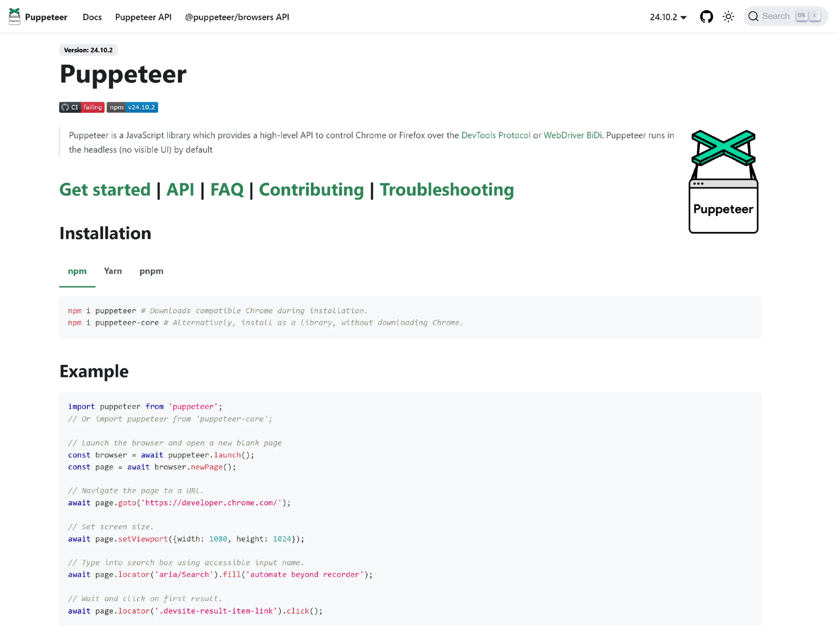
Task: Click the '.devsite-result-item-link' locator line
Action: pos(195,612)
